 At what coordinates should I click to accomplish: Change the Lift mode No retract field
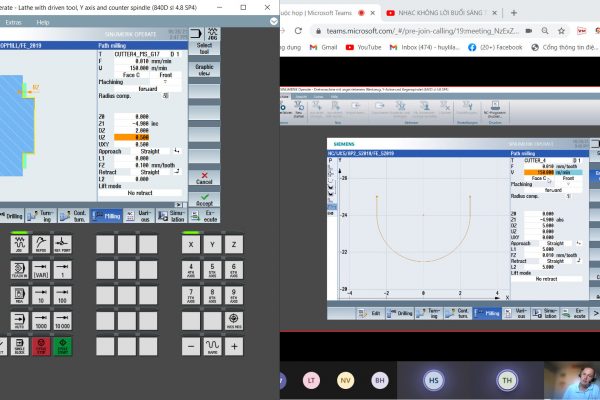[x=141, y=192]
